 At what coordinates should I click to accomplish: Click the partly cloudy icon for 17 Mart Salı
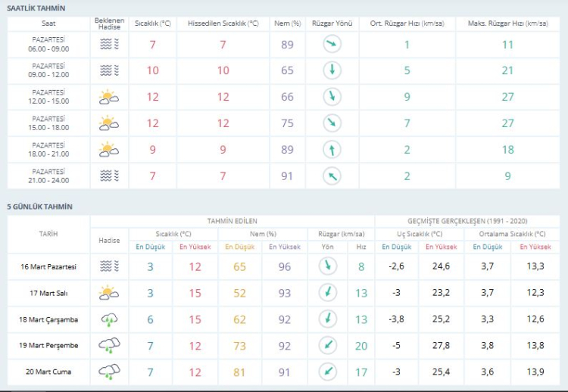(x=109, y=293)
